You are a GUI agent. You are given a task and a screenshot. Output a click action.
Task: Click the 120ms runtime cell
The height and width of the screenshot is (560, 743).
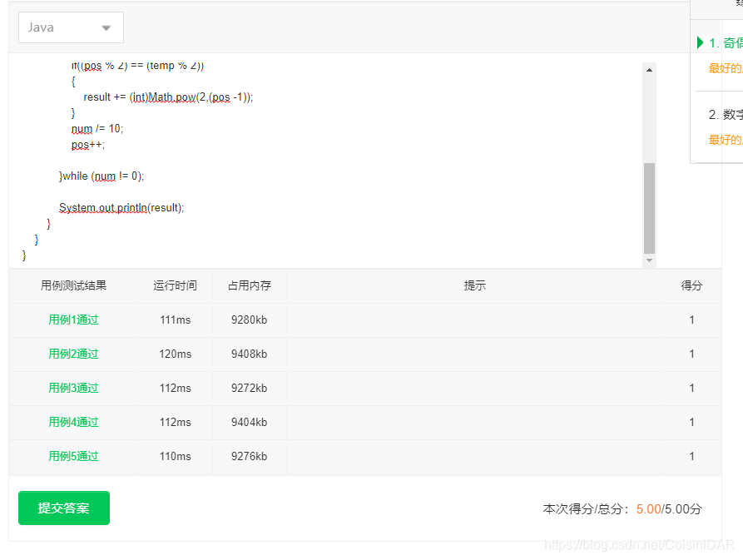click(176, 354)
